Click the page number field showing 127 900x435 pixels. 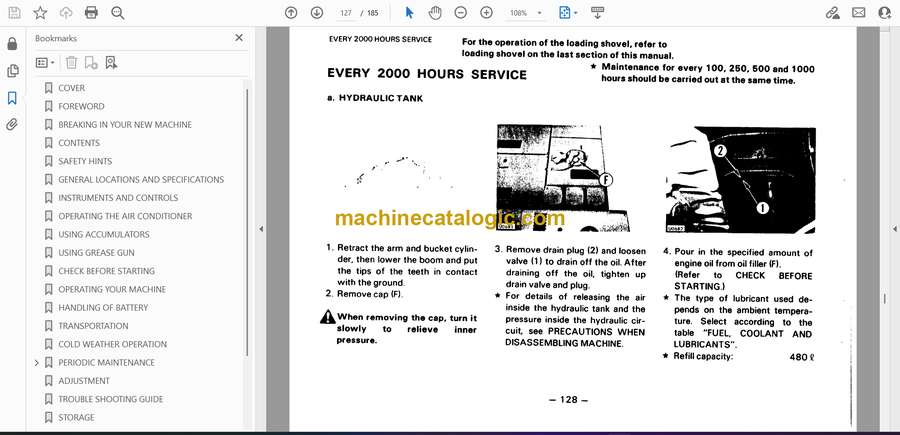point(346,13)
